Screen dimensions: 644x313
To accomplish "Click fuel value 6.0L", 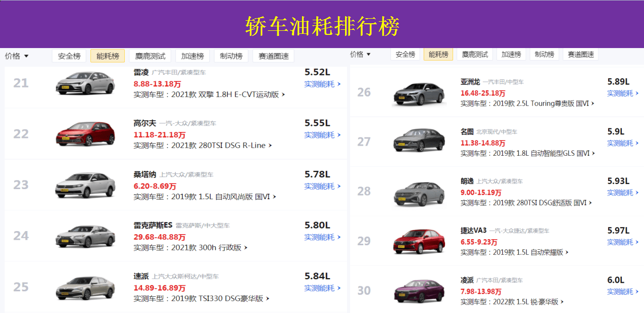I will pyautogui.click(x=616, y=280).
